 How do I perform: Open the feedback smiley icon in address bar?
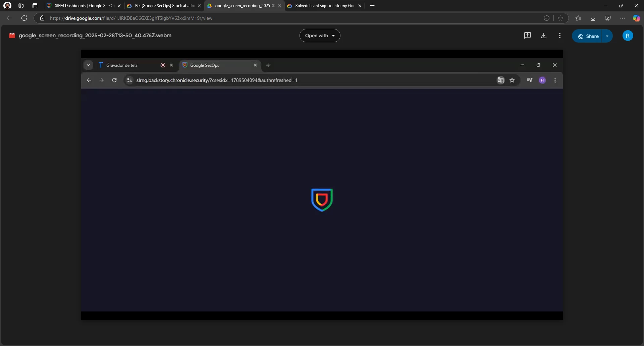coord(547,18)
